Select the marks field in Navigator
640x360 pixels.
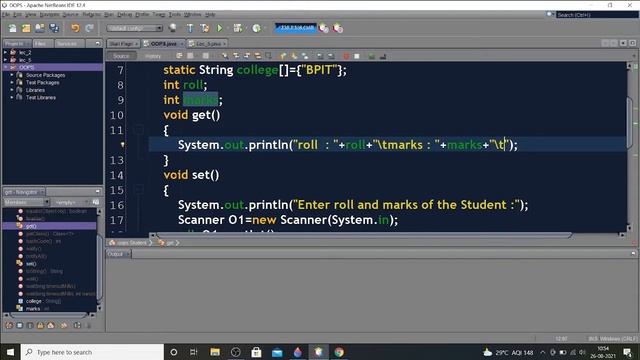(33, 309)
